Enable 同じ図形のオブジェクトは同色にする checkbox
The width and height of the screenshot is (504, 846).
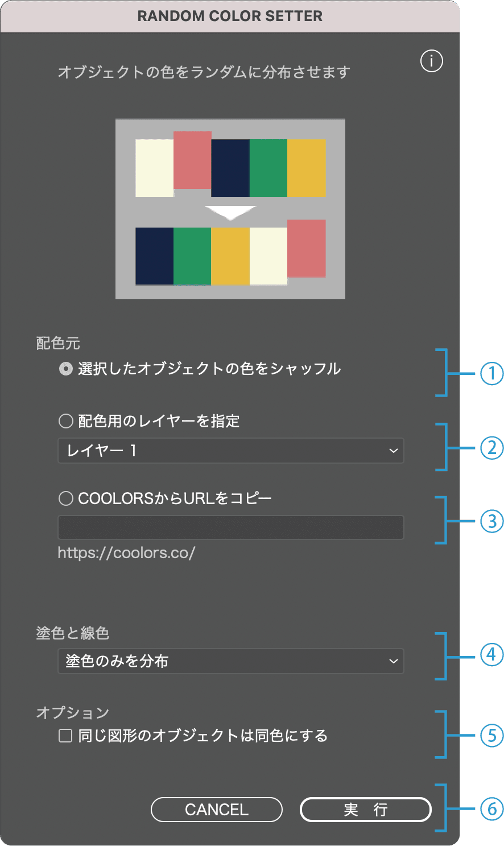click(65, 736)
